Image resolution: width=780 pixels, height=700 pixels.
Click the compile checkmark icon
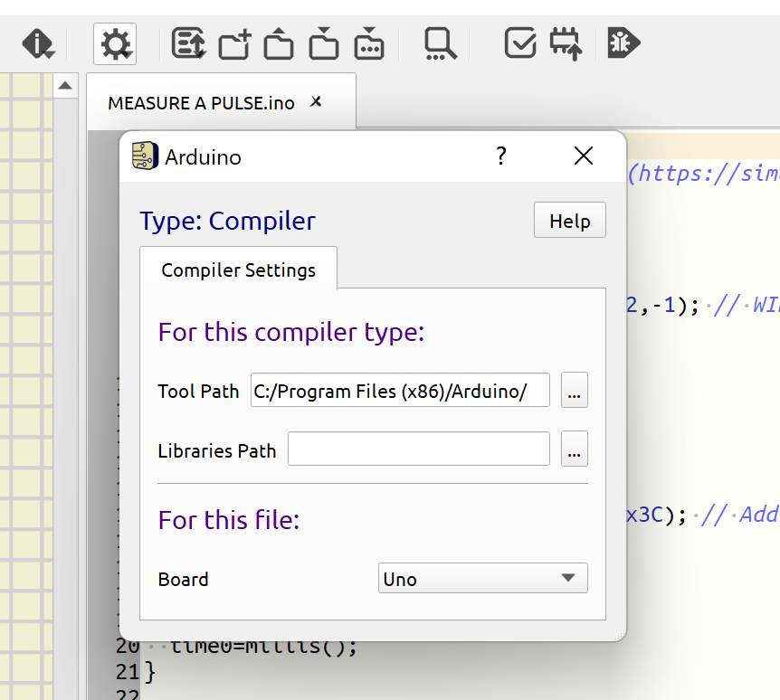point(520,43)
